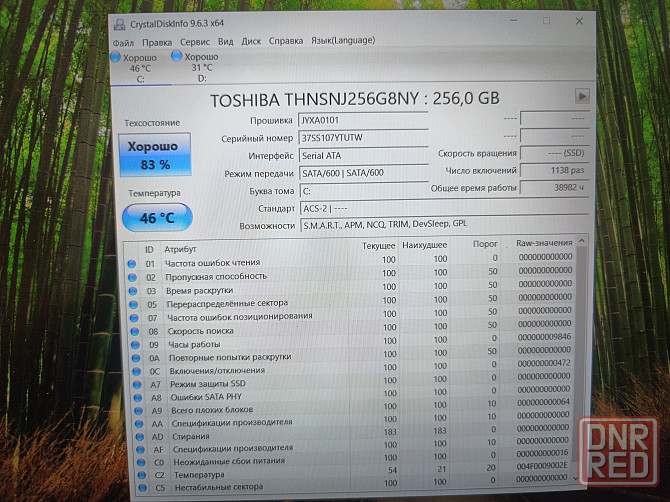Select the Частота ошибок чтения row
The width and height of the screenshot is (670, 502).
pyautogui.click(x=350, y=260)
